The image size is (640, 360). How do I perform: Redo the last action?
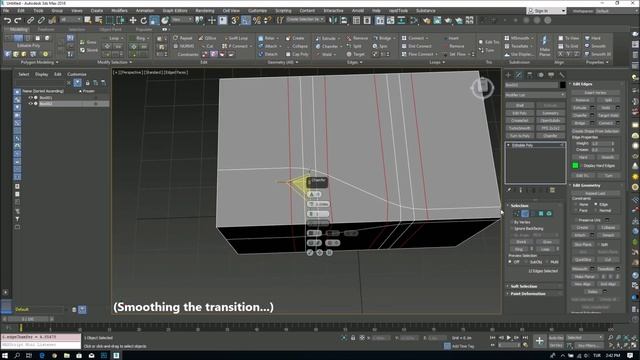coord(18,20)
